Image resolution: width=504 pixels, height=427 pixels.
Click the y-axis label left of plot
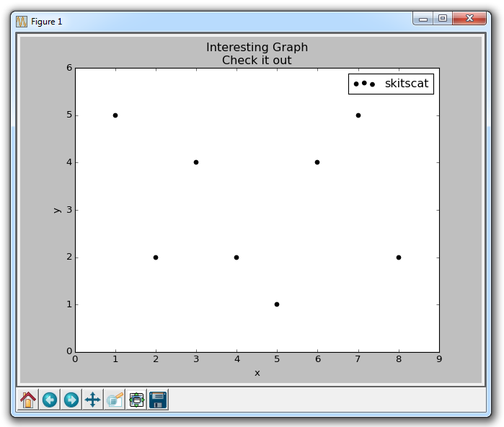click(x=56, y=210)
